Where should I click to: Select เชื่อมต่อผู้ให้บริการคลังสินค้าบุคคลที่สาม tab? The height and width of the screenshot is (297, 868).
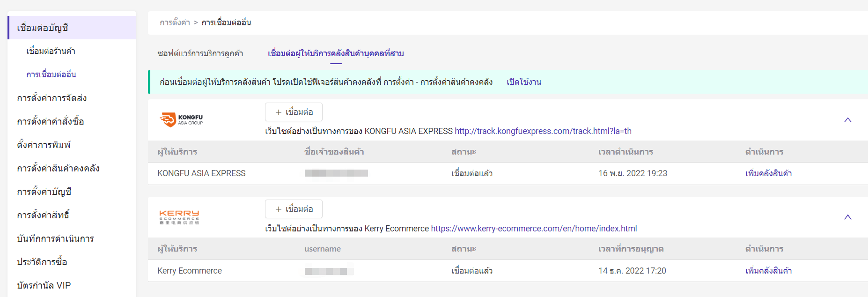pyautogui.click(x=336, y=53)
